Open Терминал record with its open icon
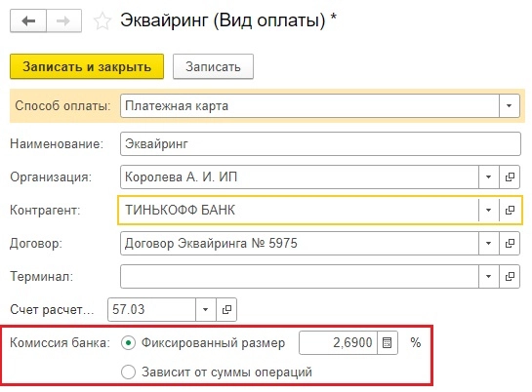532x392 pixels. pos(510,277)
